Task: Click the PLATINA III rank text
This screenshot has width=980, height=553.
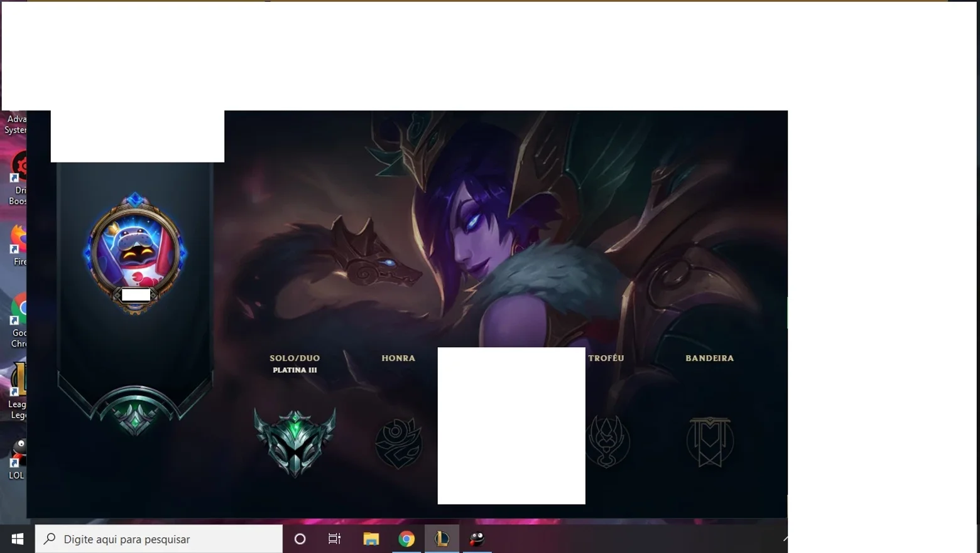Action: tap(295, 370)
